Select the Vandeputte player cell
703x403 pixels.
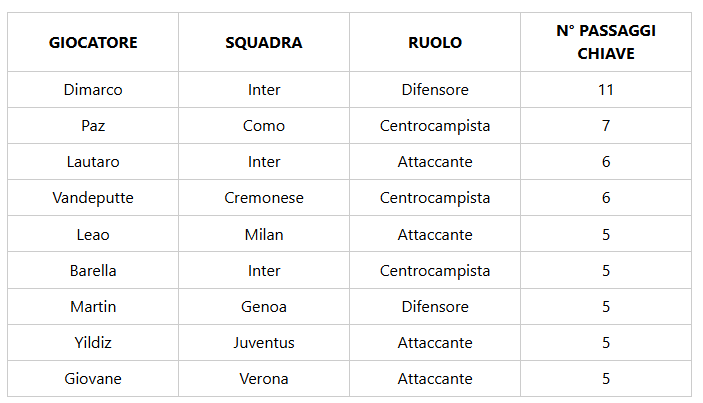point(93,198)
